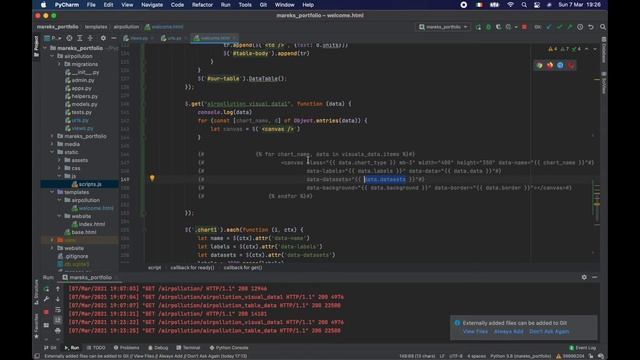
Task: Stop the running mareks_portfolio configuration from top toolbar
Action: pos(524,27)
